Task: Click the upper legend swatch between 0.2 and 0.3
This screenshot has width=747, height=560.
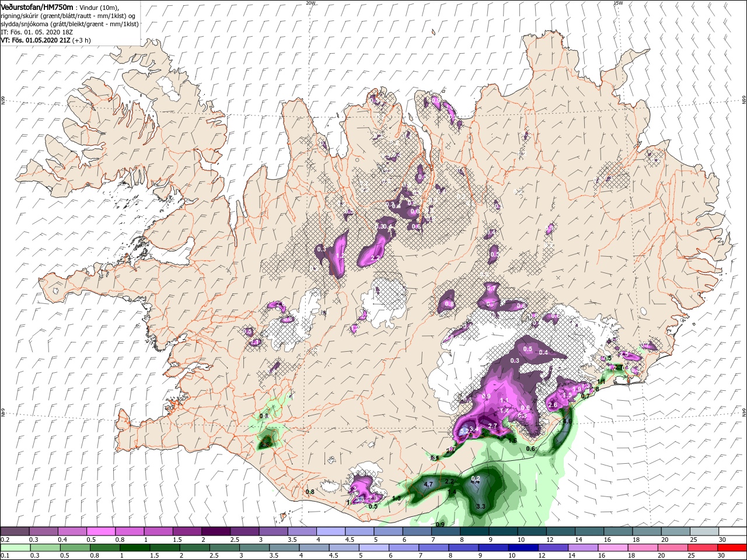Action: (15, 531)
